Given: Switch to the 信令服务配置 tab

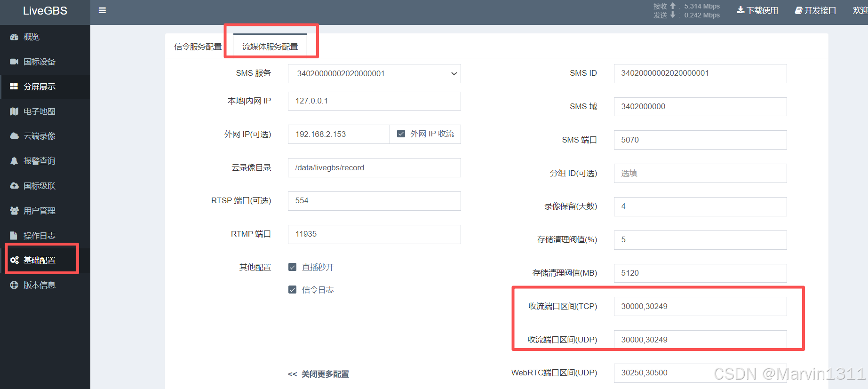Looking at the screenshot, I should click(198, 47).
